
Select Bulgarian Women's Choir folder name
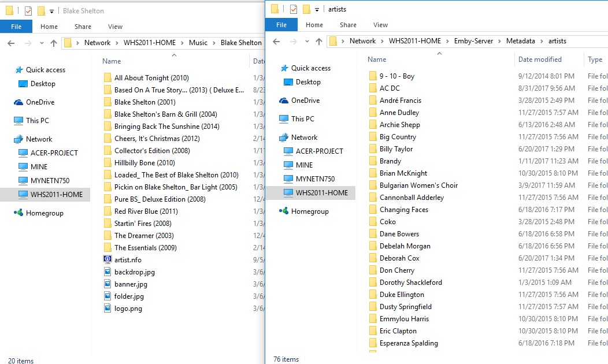click(x=419, y=185)
